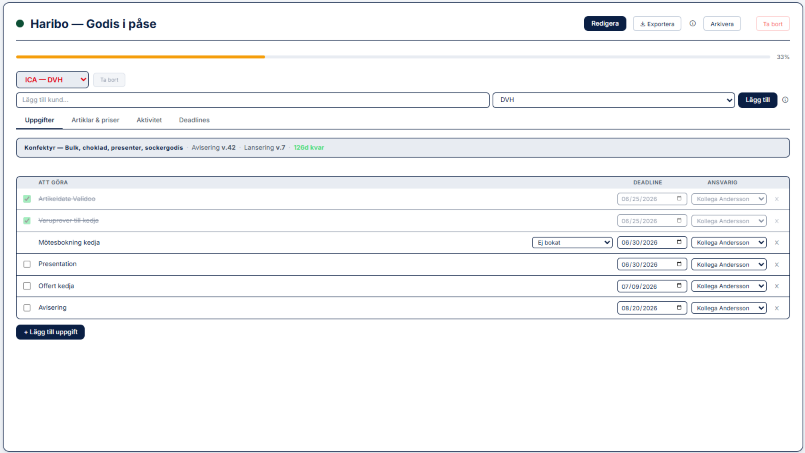This screenshot has height=453, width=805.
Task: Click the 126d kvar text
Action: click(x=309, y=148)
